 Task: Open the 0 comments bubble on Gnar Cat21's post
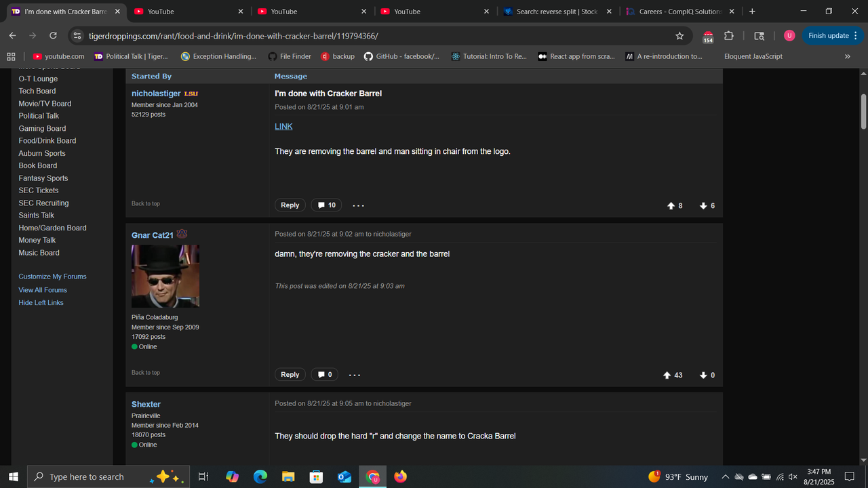click(325, 374)
